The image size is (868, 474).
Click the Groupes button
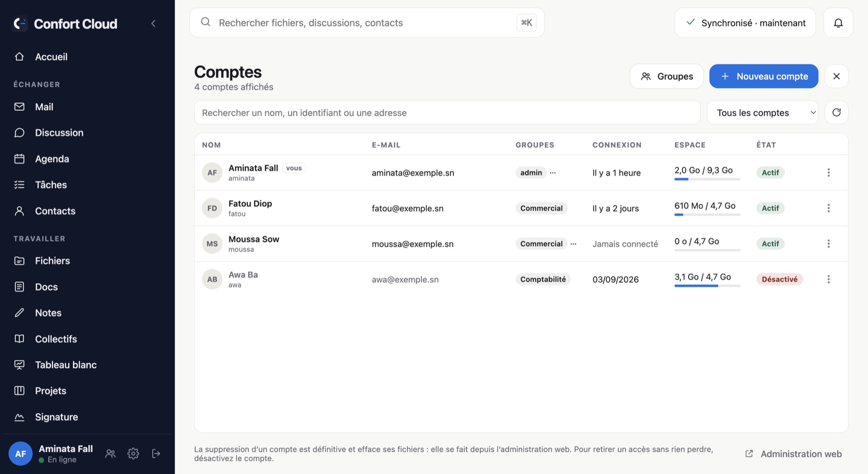coord(666,76)
